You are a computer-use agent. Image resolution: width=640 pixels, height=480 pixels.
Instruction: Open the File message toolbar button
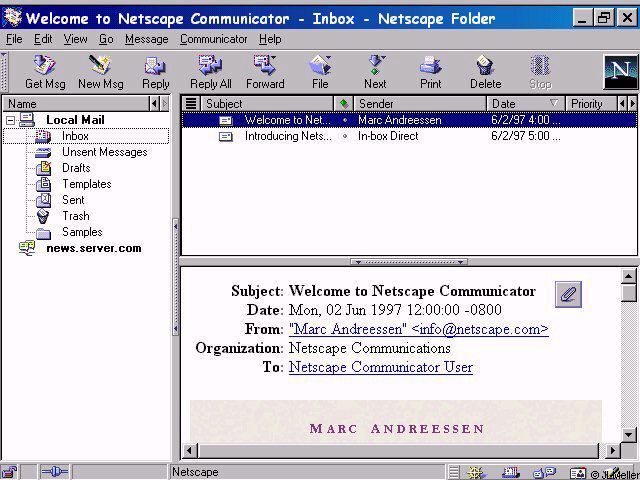320,72
